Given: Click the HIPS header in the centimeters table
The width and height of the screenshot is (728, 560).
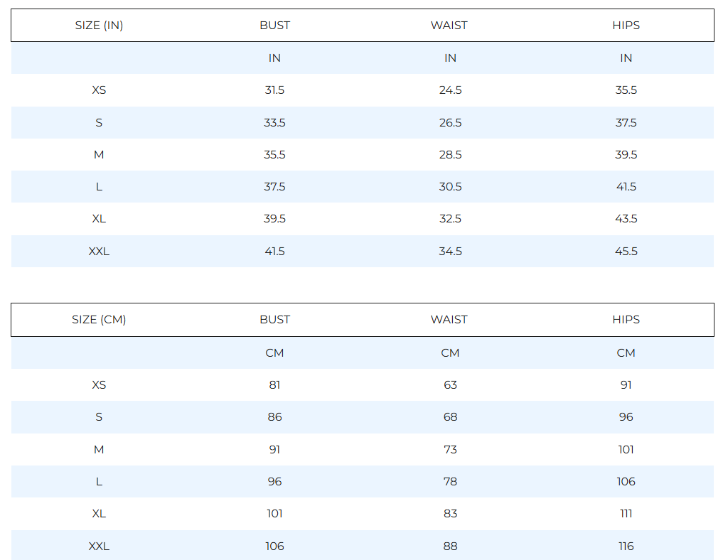Looking at the screenshot, I should click(626, 320).
